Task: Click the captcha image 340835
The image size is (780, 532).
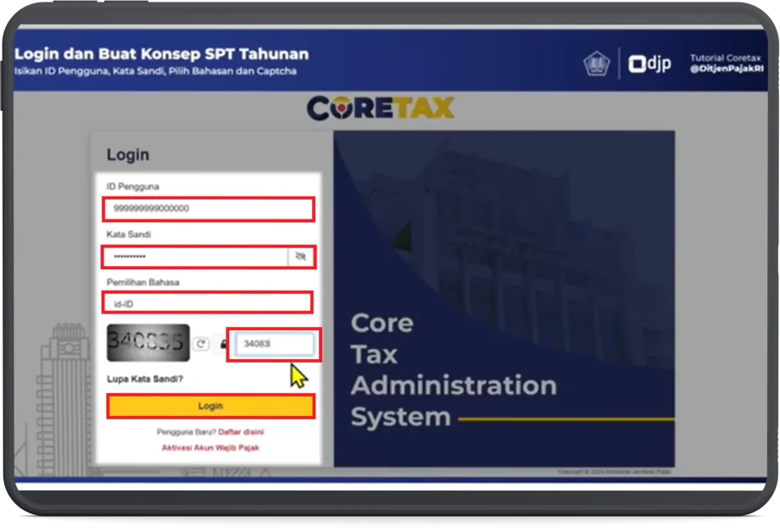Action: pos(148,343)
